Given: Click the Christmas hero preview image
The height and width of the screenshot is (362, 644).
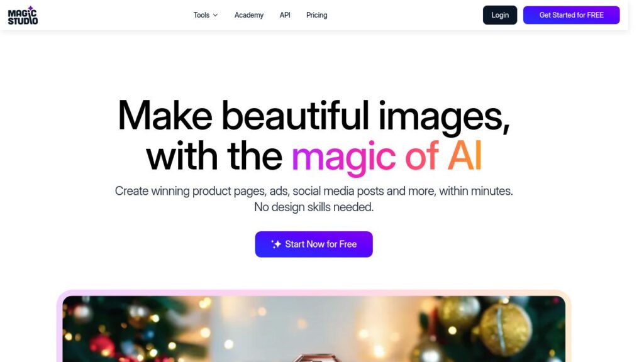Looking at the screenshot, I should point(314,329).
